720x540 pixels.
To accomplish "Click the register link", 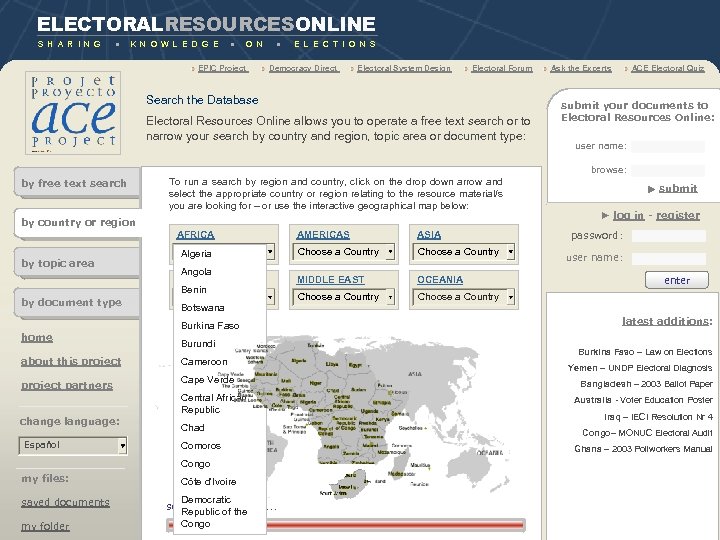I will pos(678,215).
